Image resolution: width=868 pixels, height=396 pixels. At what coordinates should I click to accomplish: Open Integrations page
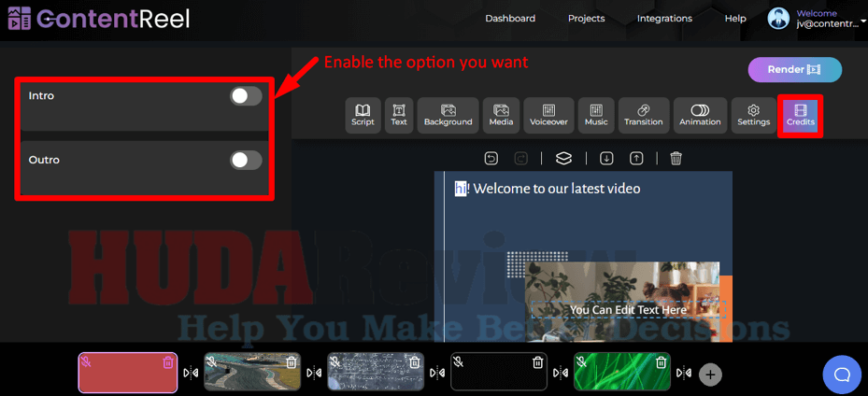click(664, 19)
